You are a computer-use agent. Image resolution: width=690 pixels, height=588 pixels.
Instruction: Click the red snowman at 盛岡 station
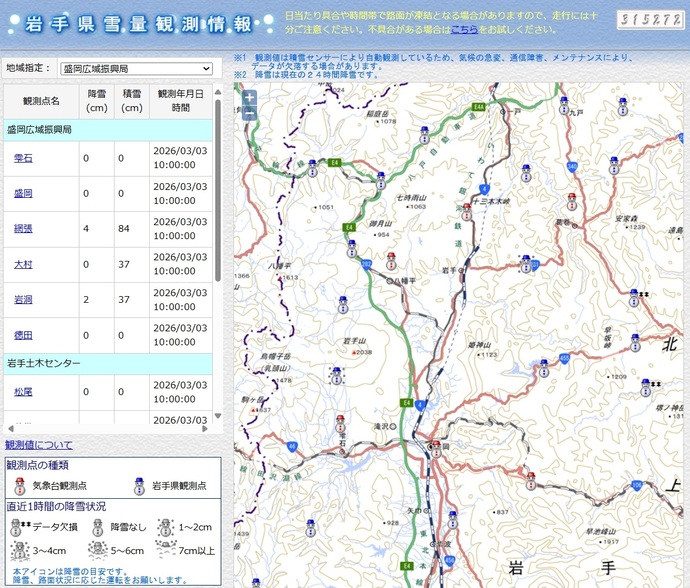[436, 449]
